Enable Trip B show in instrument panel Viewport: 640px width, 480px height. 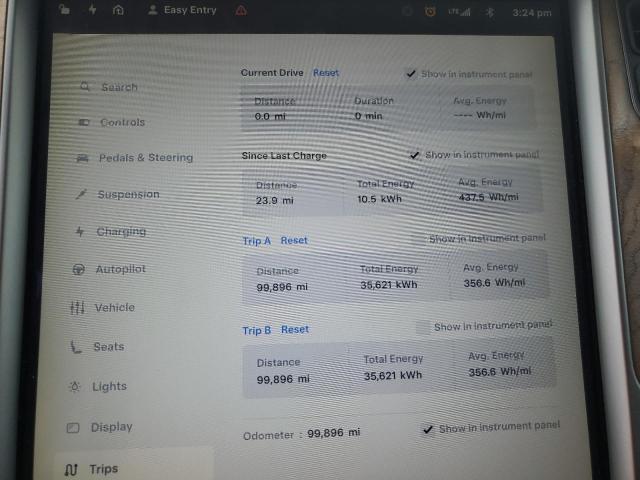pyautogui.click(x=422, y=327)
